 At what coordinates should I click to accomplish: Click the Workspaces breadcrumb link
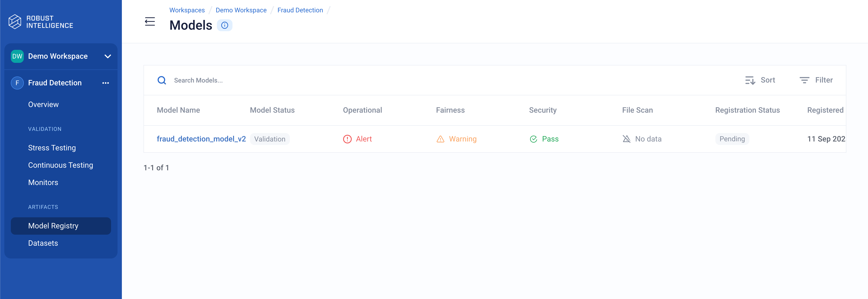click(187, 10)
